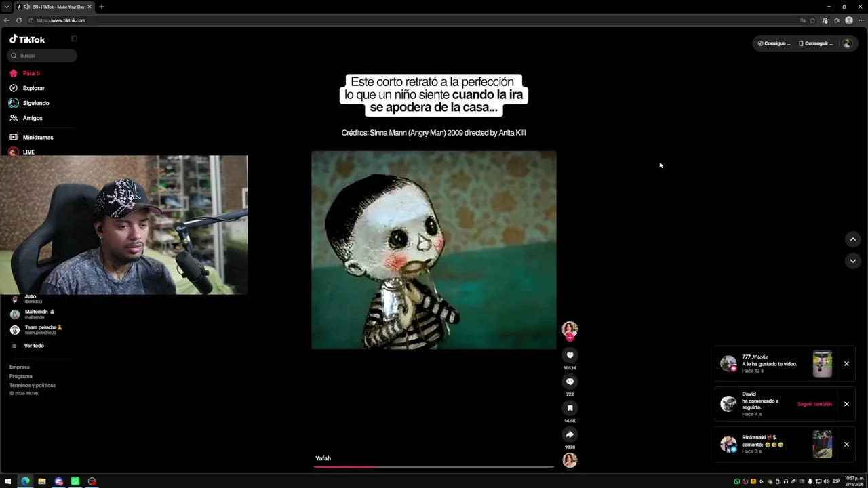Image resolution: width=868 pixels, height=488 pixels.
Task: Reload the page
Action: [19, 20]
